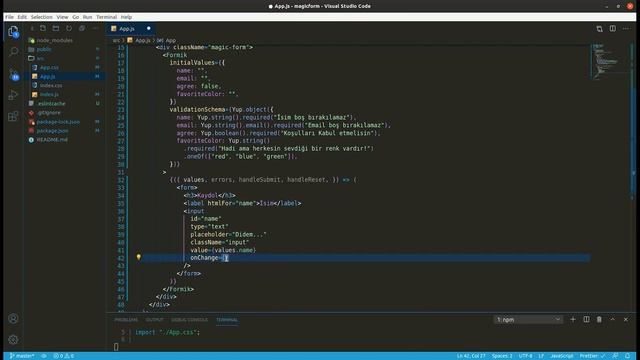The width and height of the screenshot is (640, 360).
Task: Open index.css in the explorer
Action: coord(51,85)
